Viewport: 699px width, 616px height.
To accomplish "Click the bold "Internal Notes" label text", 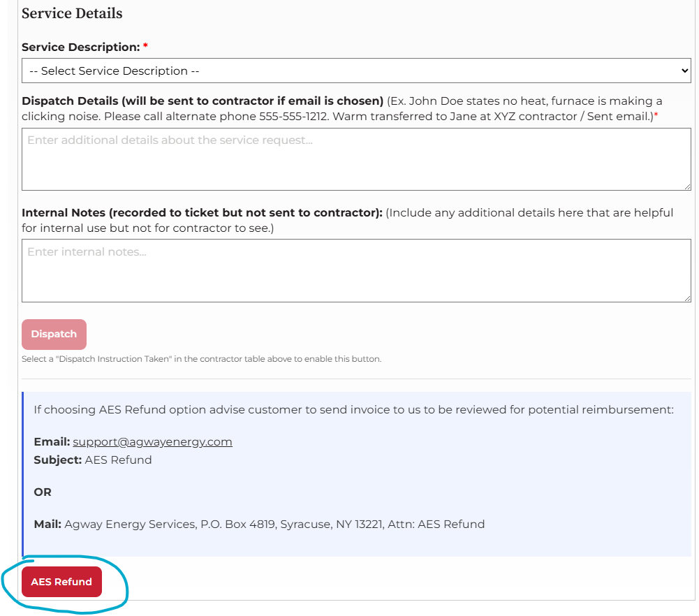I will (x=201, y=212).
